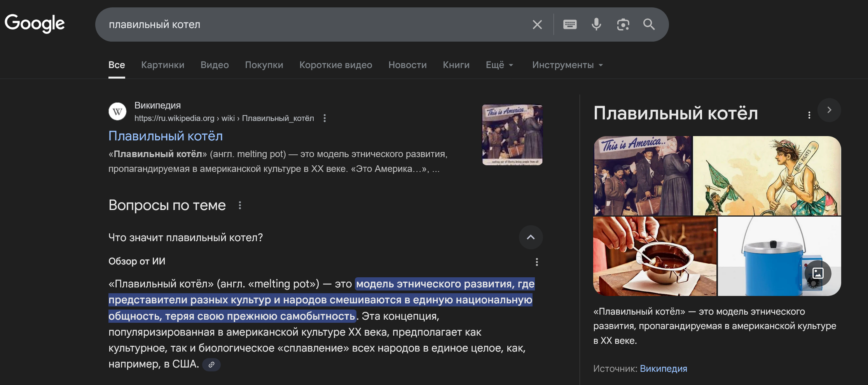Open the Инструменты dropdown

tap(568, 65)
